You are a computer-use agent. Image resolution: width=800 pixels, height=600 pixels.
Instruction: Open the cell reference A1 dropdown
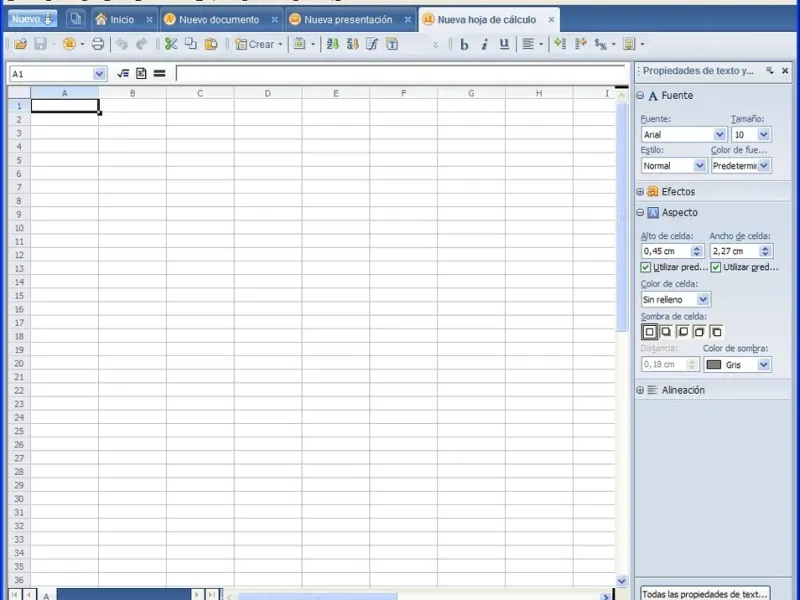coord(99,74)
